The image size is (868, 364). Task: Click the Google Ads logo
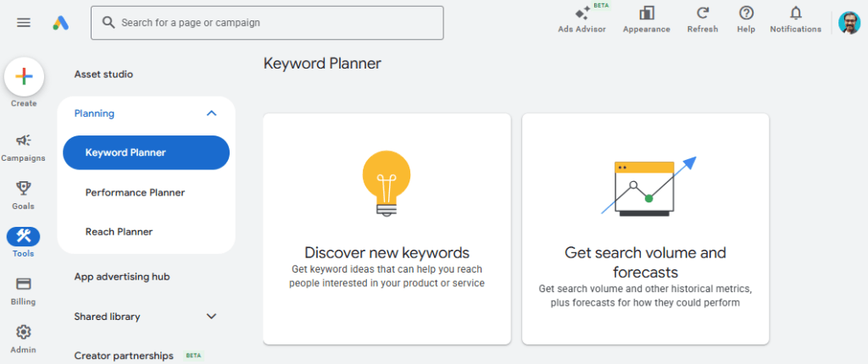(61, 23)
